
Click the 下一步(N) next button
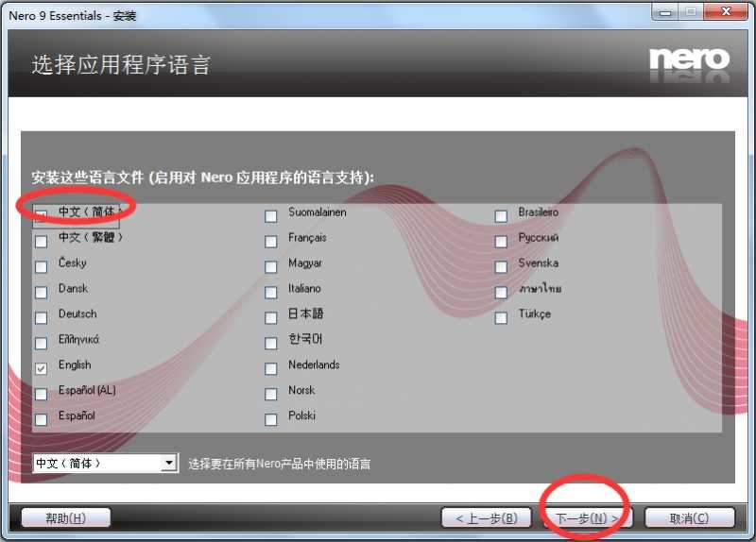pyautogui.click(x=587, y=517)
